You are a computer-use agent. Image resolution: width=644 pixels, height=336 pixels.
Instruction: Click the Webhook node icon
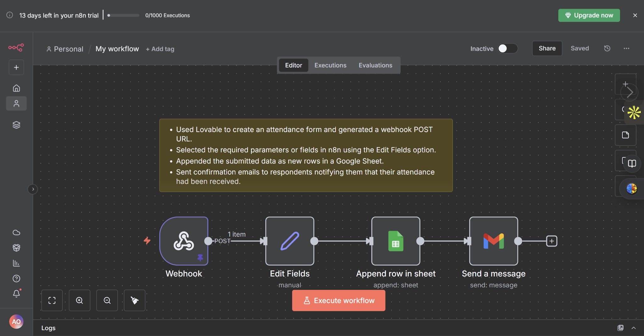(x=184, y=241)
